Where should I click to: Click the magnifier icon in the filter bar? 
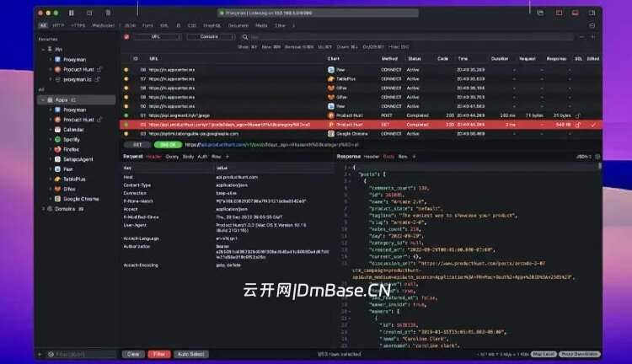click(x=244, y=37)
